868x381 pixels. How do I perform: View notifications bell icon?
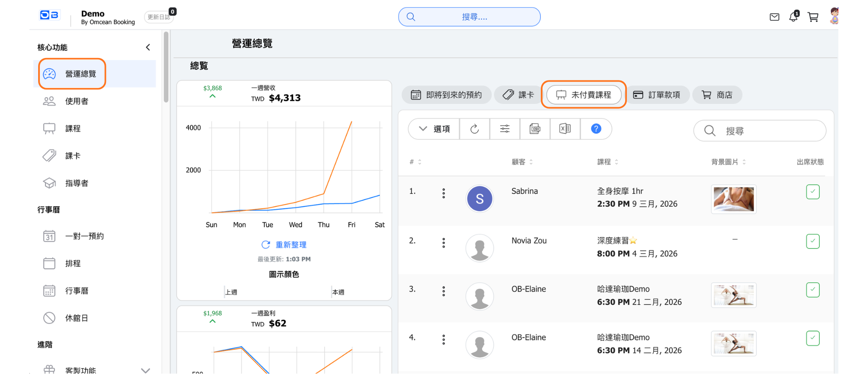(x=793, y=17)
